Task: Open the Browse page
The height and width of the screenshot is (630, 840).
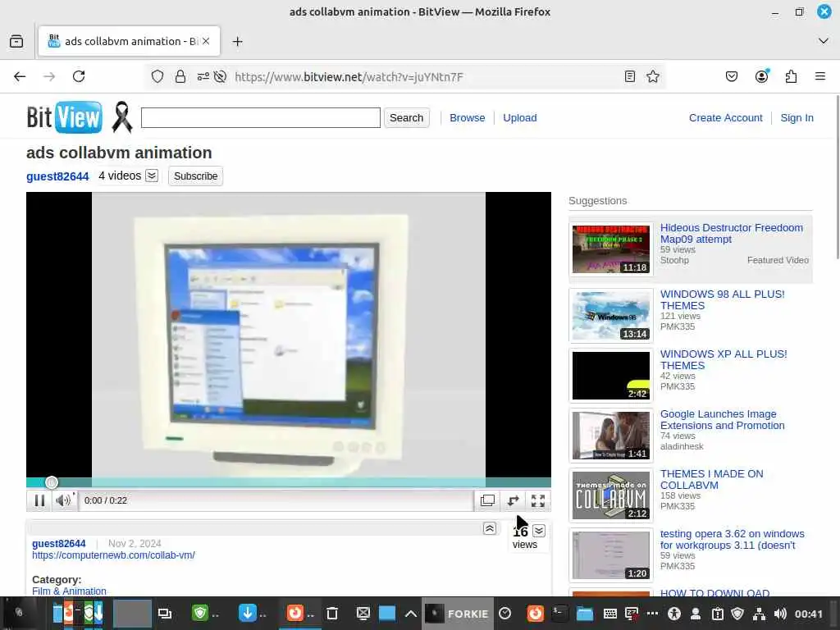Action: [467, 118]
